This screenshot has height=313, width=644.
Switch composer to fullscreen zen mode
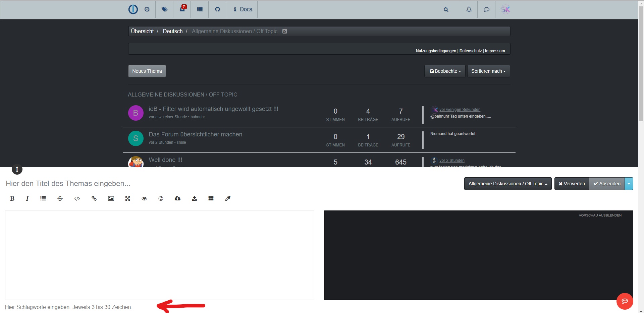128,199
